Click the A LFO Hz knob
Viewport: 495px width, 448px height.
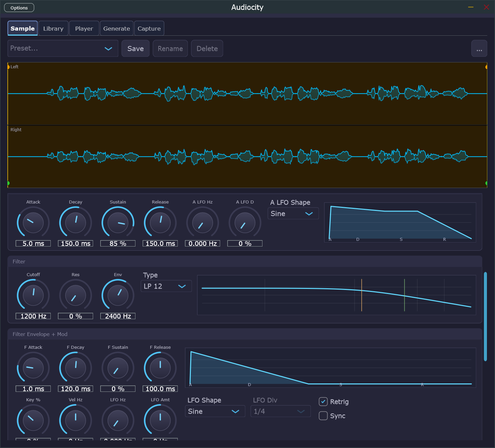(203, 223)
